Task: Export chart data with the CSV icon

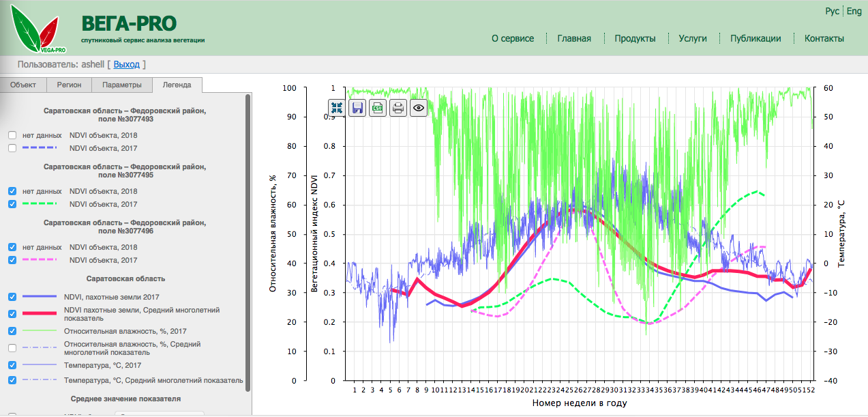Action: tap(378, 108)
